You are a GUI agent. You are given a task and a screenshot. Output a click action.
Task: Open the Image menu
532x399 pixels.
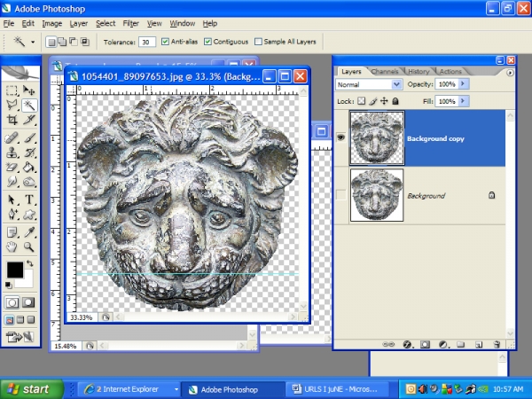coord(52,23)
